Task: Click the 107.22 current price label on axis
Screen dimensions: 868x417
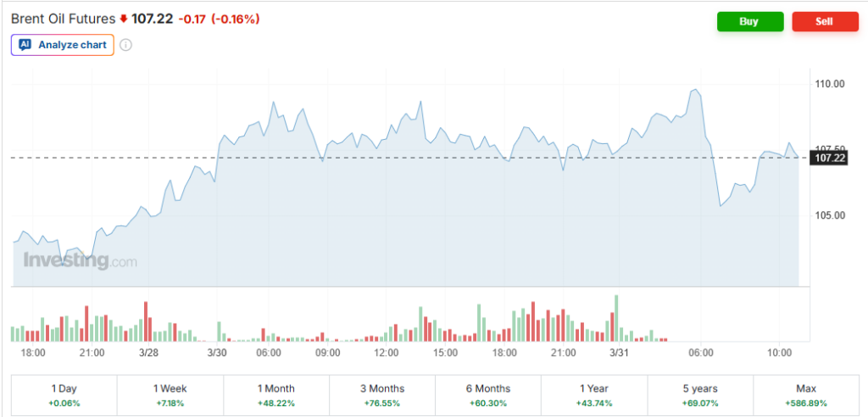Action: click(829, 158)
